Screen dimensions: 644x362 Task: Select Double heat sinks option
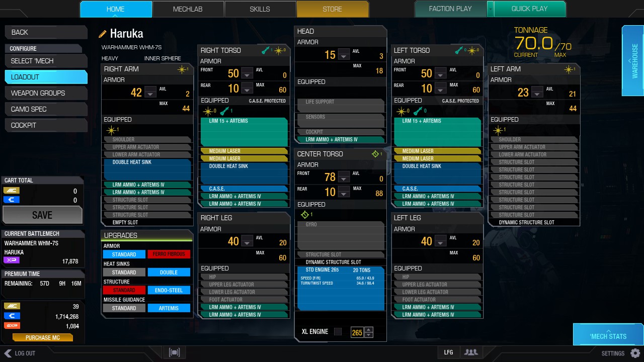[x=169, y=273]
